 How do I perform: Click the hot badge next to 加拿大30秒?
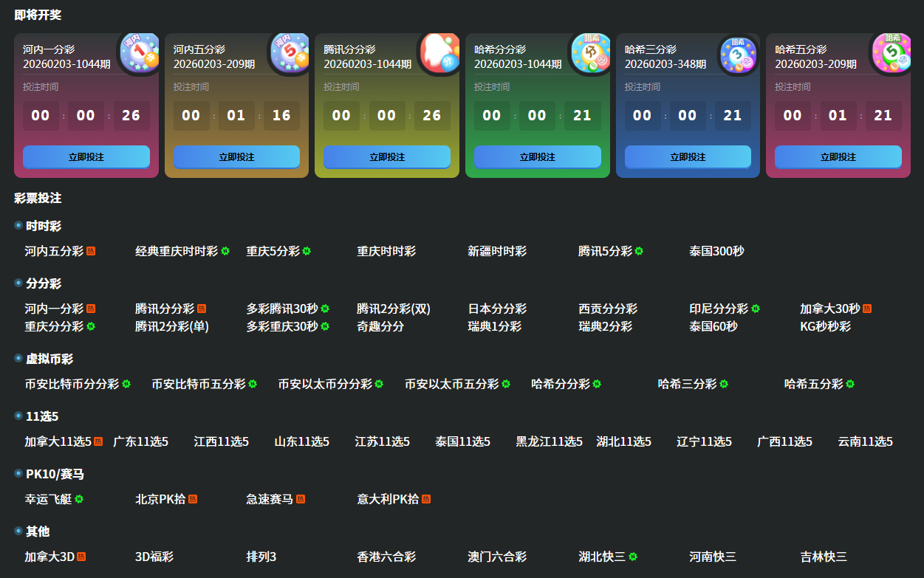[x=867, y=309]
